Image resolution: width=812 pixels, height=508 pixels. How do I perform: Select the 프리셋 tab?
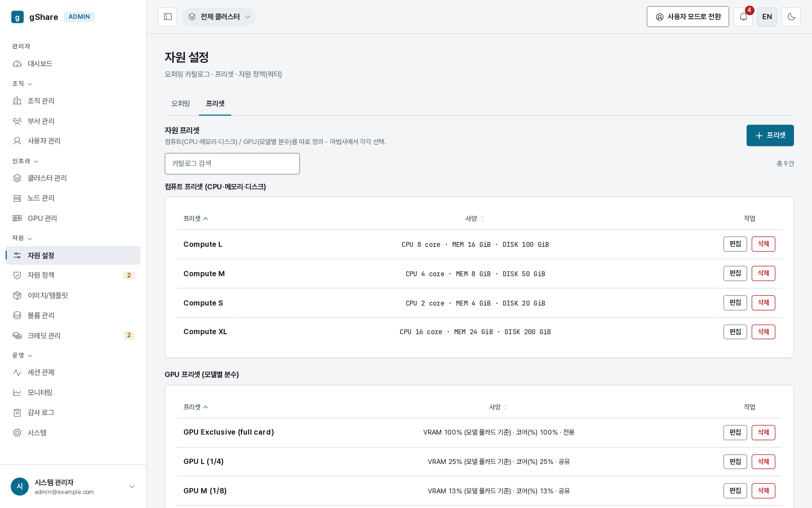pyautogui.click(x=215, y=103)
